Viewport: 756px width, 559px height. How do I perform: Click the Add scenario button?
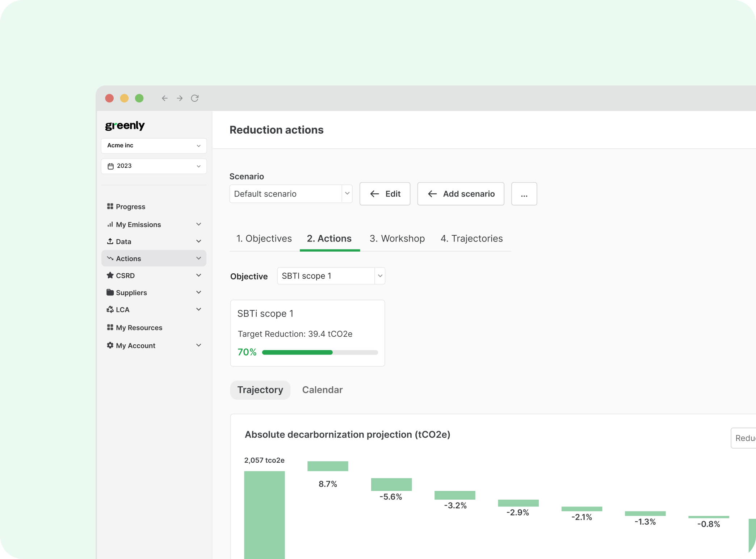[461, 194]
